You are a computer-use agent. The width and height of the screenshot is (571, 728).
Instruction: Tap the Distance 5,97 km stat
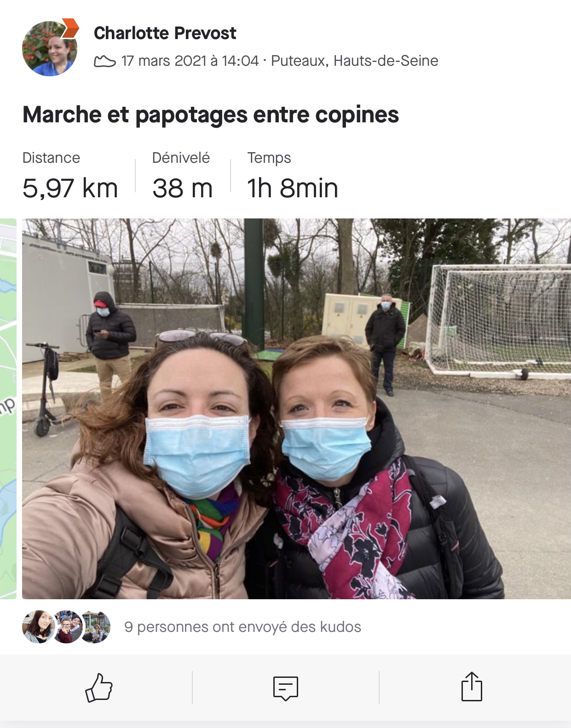point(70,176)
